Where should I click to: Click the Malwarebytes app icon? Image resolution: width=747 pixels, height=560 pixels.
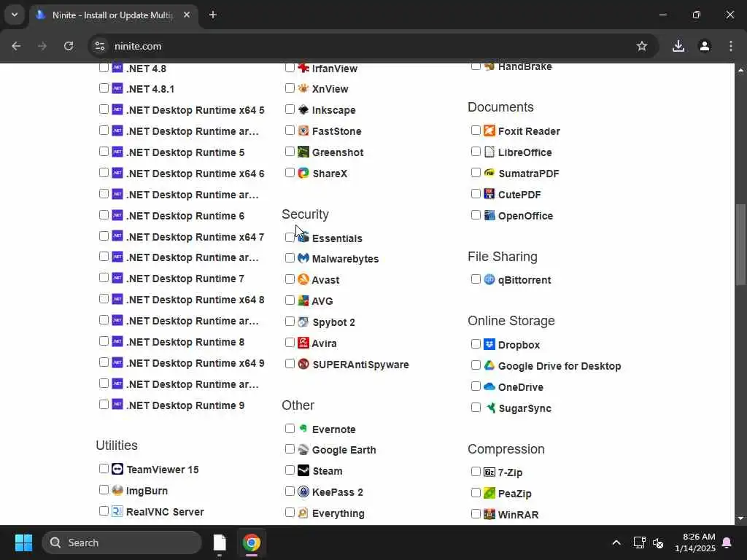[303, 259]
